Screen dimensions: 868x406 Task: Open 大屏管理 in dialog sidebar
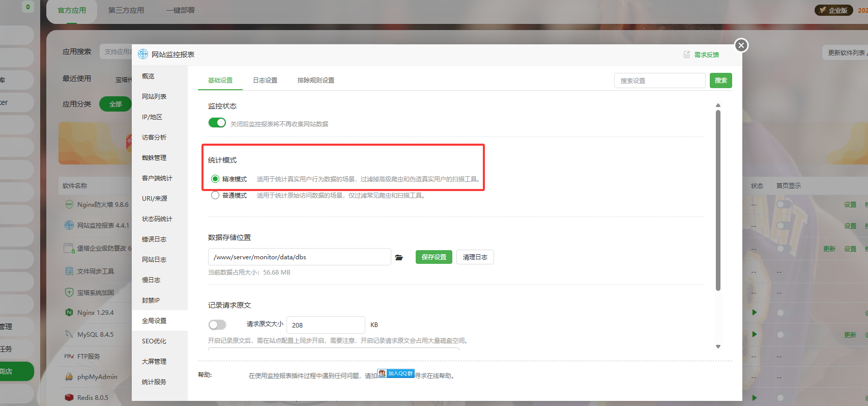(160, 361)
